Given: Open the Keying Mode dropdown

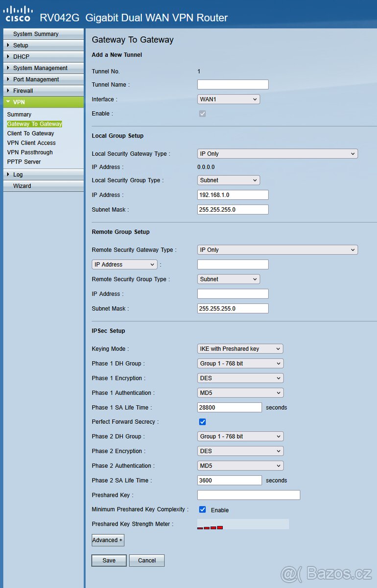Looking at the screenshot, I should pos(240,349).
